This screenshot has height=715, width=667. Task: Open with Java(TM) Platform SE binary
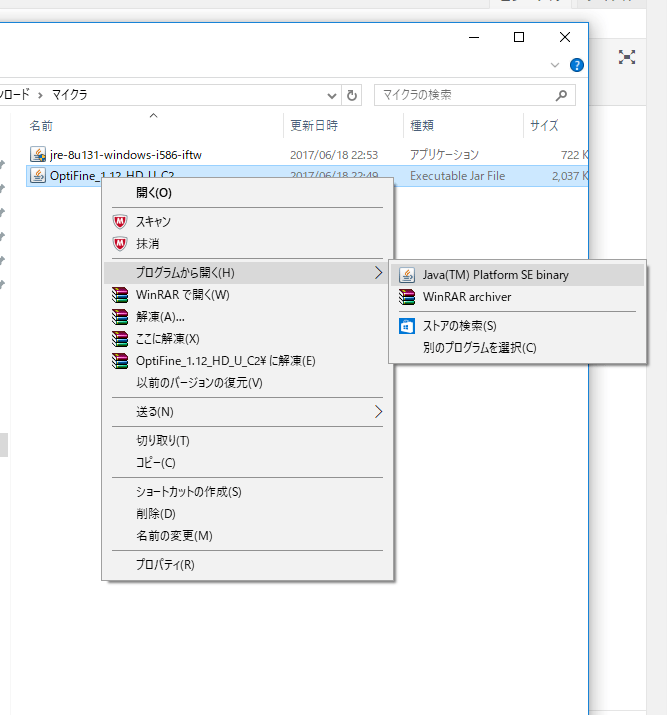[517, 275]
